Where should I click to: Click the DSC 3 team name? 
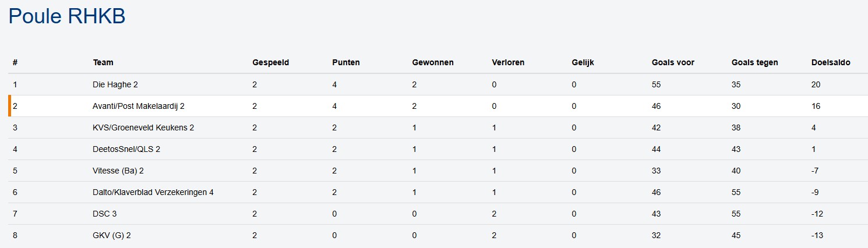click(105, 214)
